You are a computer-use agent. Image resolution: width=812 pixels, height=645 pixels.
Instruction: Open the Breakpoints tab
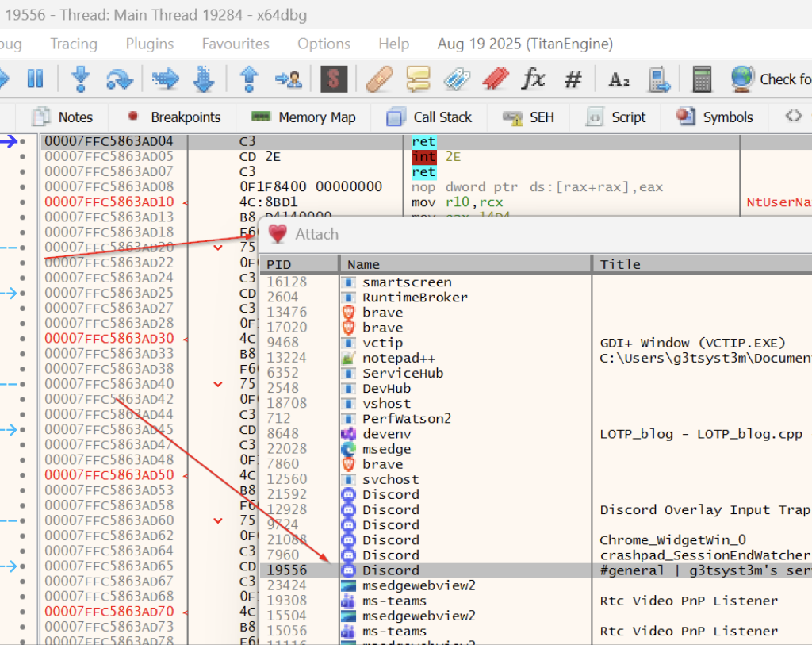pyautogui.click(x=174, y=117)
